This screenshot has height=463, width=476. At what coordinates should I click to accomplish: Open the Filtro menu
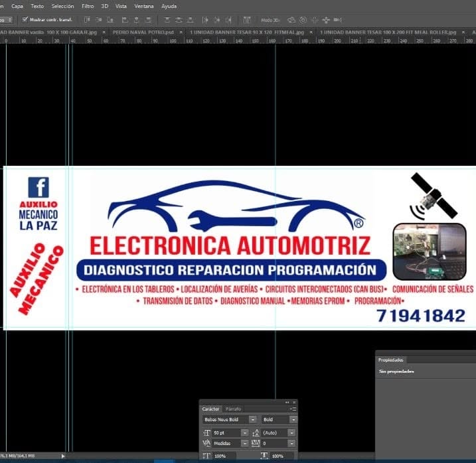[x=88, y=6]
